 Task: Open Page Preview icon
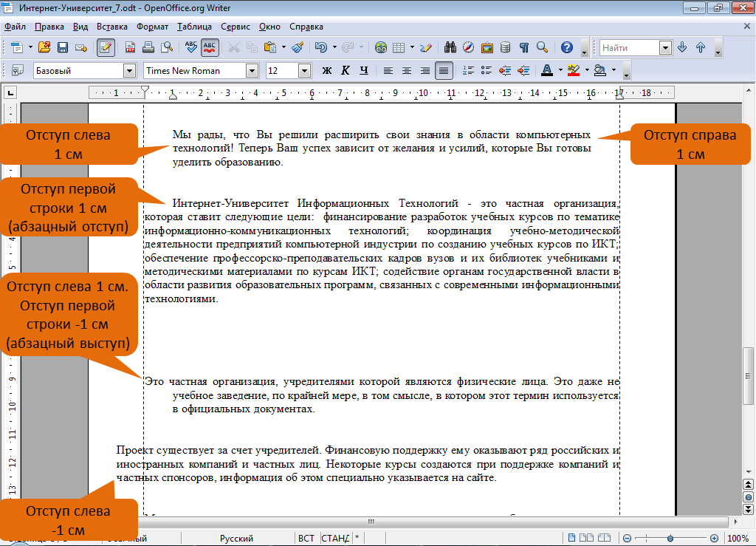point(167,47)
